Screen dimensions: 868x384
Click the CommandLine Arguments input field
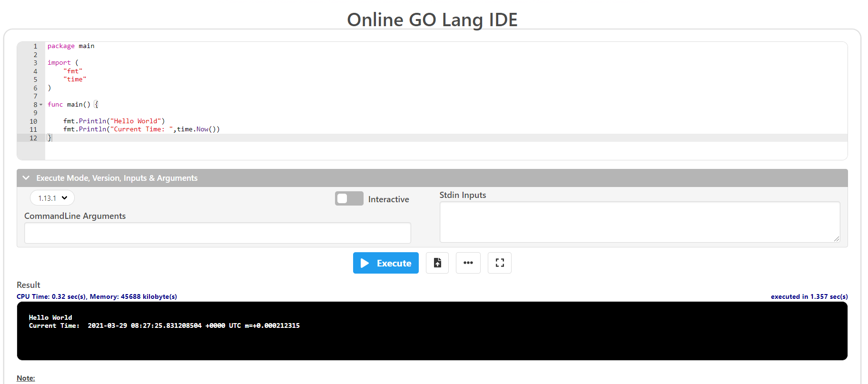click(x=217, y=233)
